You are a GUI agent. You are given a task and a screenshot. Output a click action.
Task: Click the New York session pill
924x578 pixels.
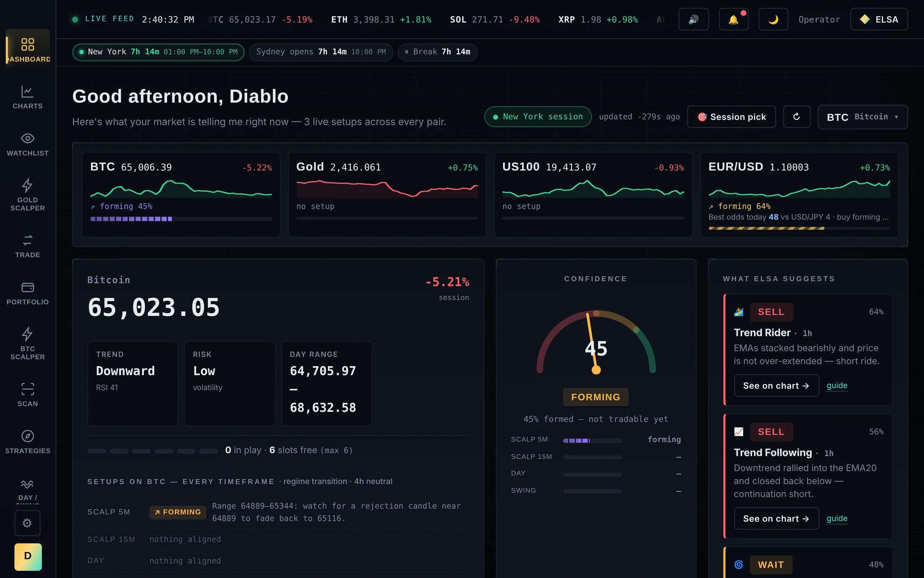(538, 117)
